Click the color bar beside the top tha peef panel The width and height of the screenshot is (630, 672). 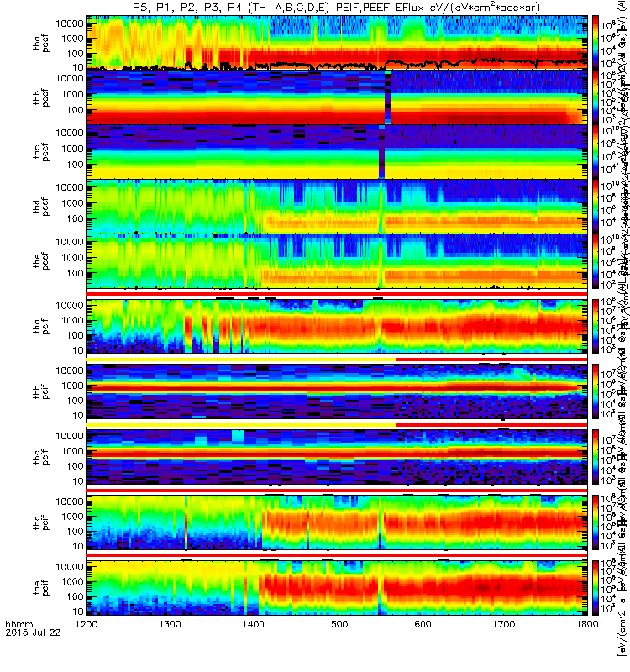pyautogui.click(x=596, y=43)
